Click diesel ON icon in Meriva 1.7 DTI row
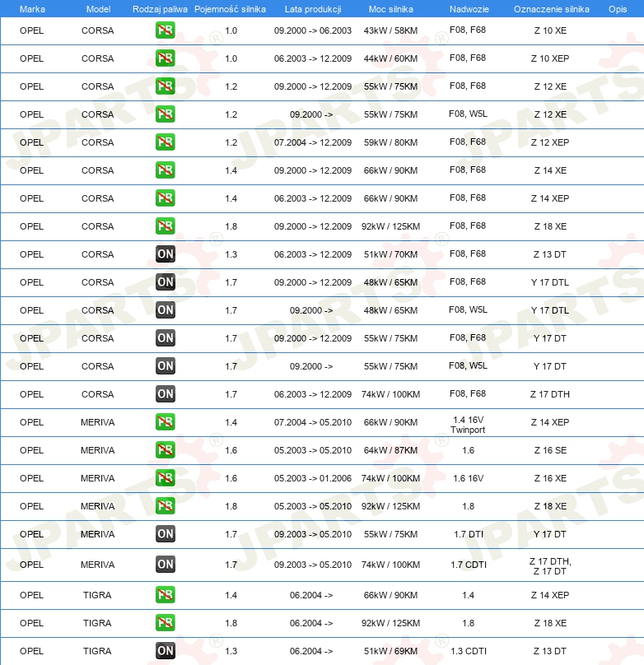The width and height of the screenshot is (644, 665). click(x=165, y=534)
